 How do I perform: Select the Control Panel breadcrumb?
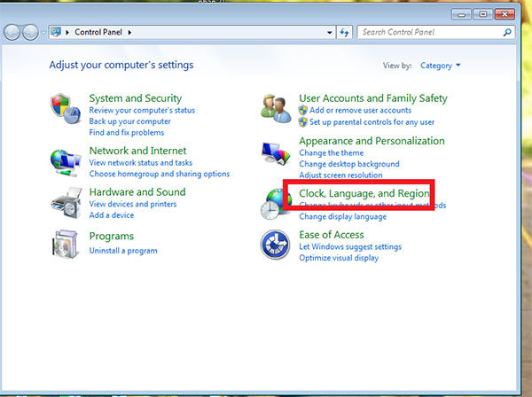[x=98, y=32]
